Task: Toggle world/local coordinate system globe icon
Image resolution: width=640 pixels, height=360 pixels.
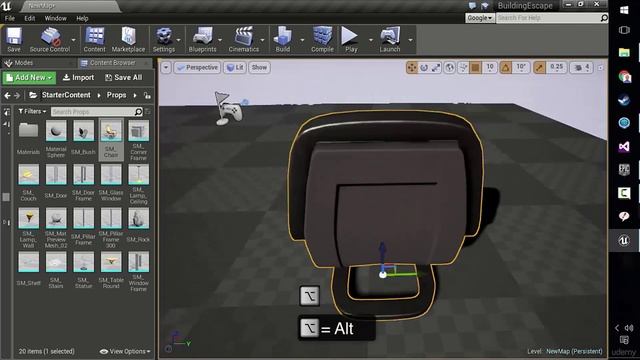Action: (x=450, y=68)
